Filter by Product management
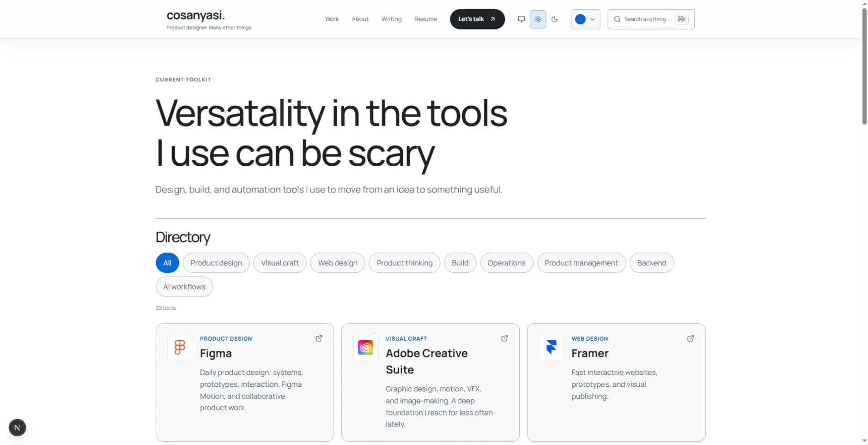This screenshot has width=868, height=445. coord(581,263)
